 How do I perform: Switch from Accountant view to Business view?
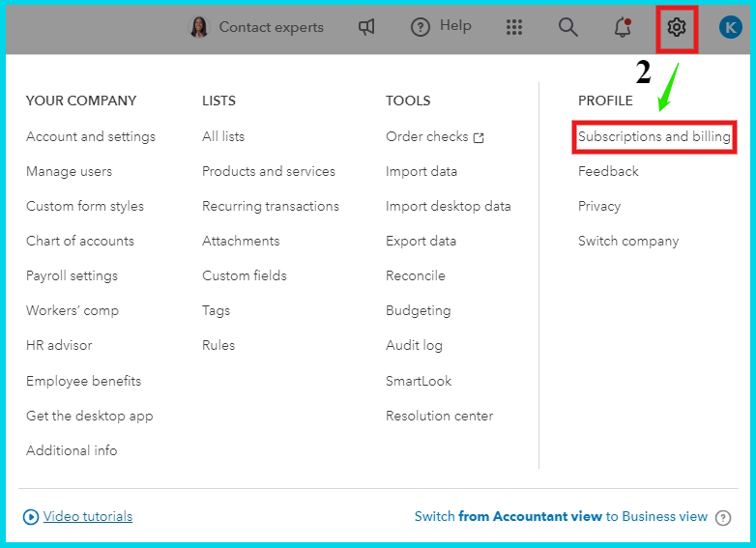(x=561, y=517)
